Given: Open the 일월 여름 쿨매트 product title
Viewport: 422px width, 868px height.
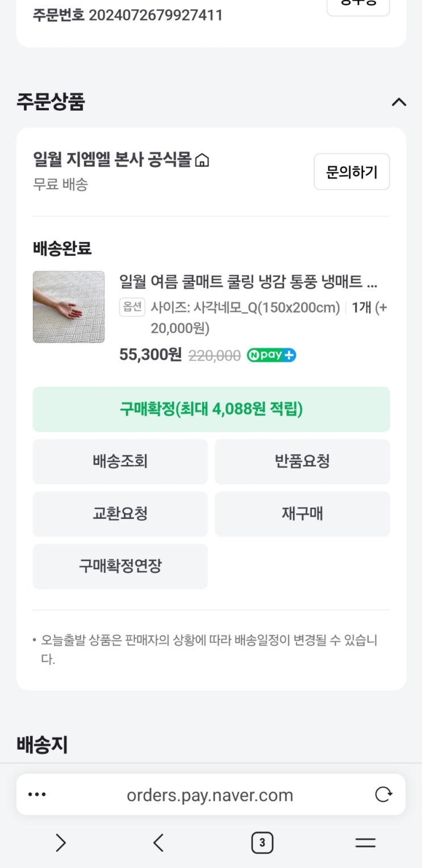Looking at the screenshot, I should [248, 281].
